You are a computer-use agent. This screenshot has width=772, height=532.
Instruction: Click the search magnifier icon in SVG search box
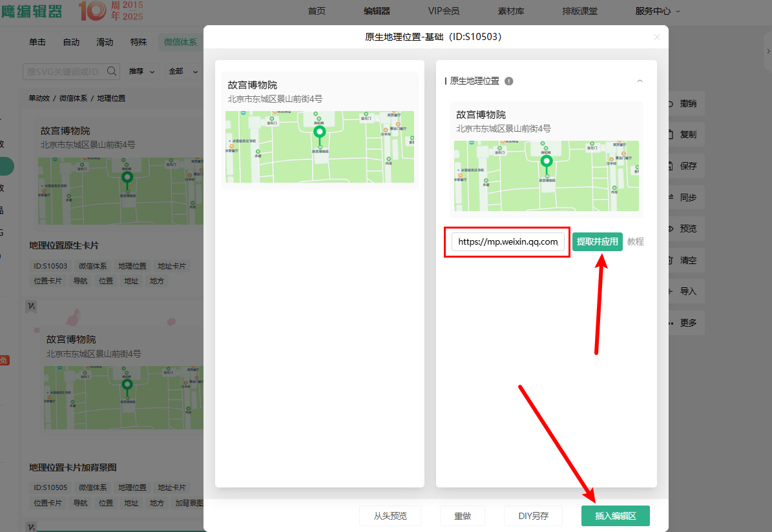pyautogui.click(x=112, y=71)
